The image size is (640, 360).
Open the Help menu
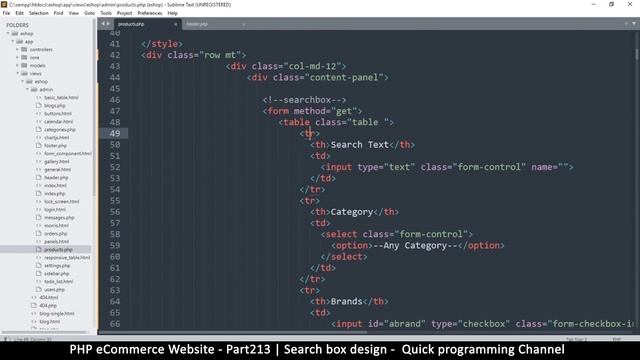[x=173, y=13]
